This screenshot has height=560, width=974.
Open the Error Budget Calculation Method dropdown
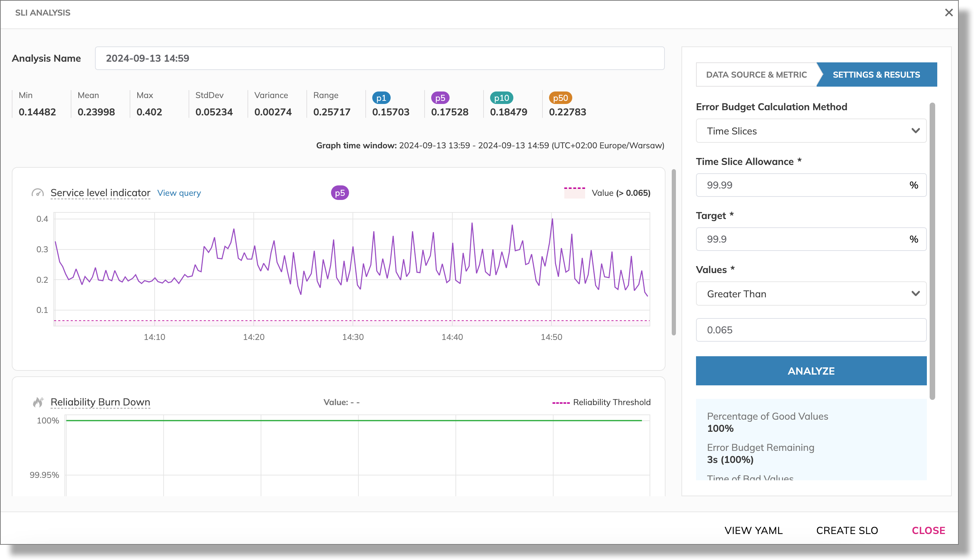coord(811,131)
